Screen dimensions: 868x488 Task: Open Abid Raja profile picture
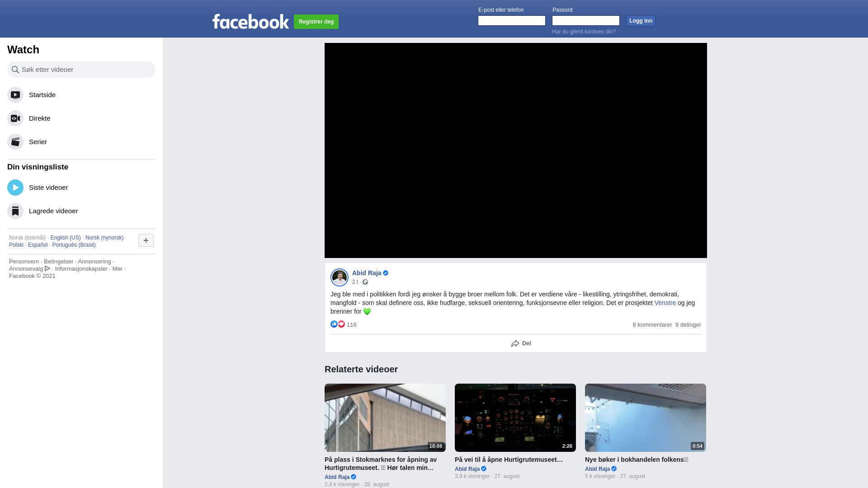pyautogui.click(x=340, y=277)
